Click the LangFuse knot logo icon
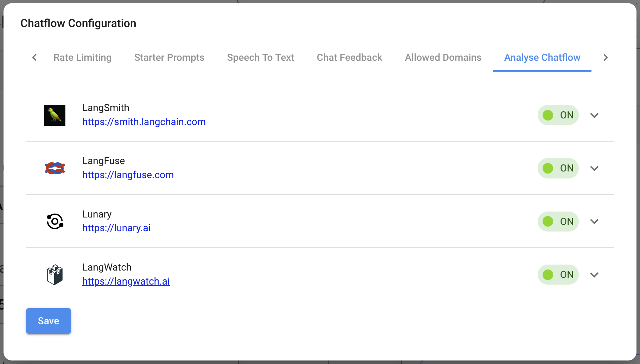Viewport: 640px width, 364px height. (55, 168)
